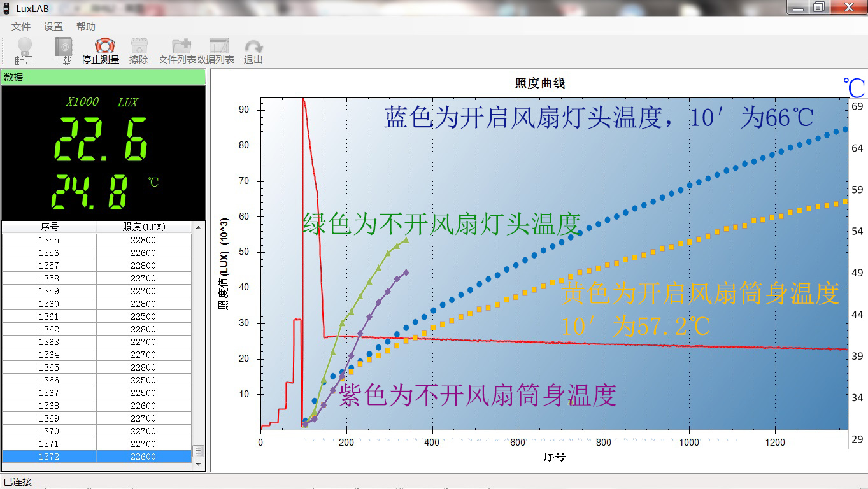Select the table row numbered 1367
Screen dimensions: 868x489
97,393
